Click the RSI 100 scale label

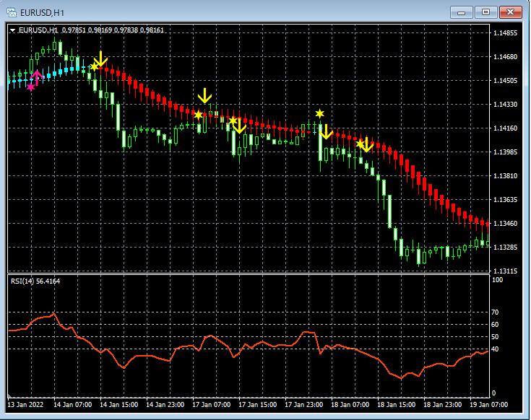497,280
